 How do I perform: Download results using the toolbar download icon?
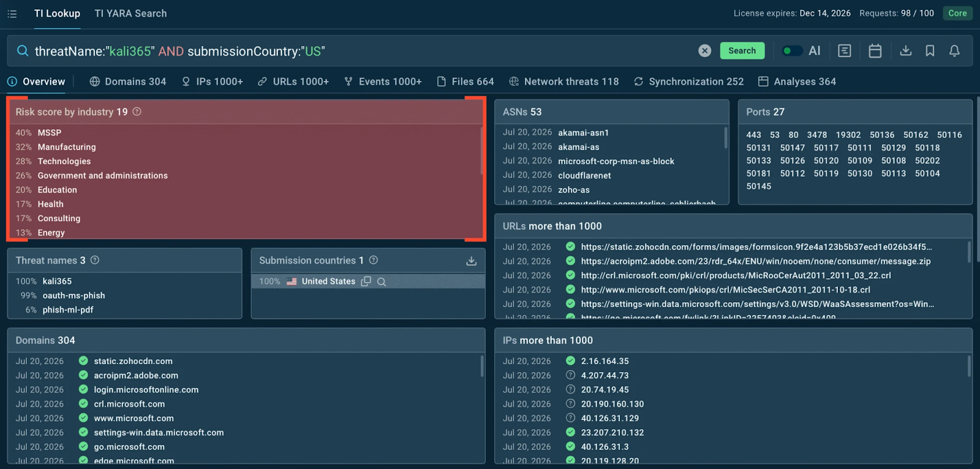906,51
